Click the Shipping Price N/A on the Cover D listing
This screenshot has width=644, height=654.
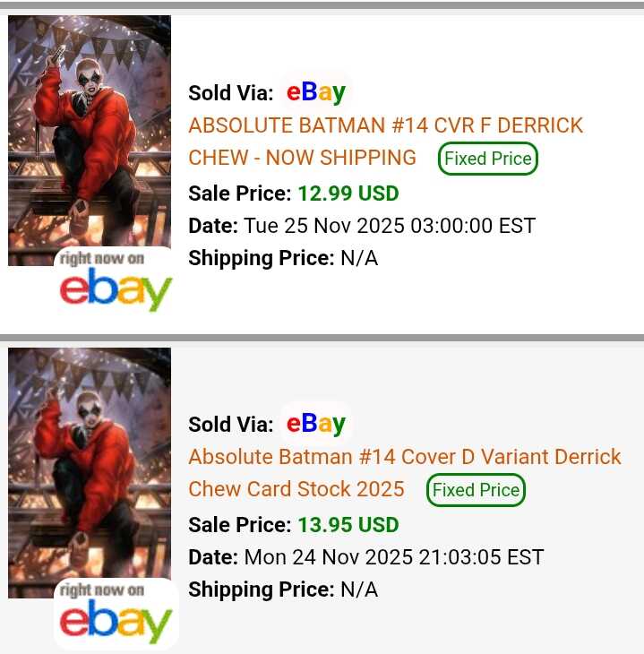(x=358, y=589)
